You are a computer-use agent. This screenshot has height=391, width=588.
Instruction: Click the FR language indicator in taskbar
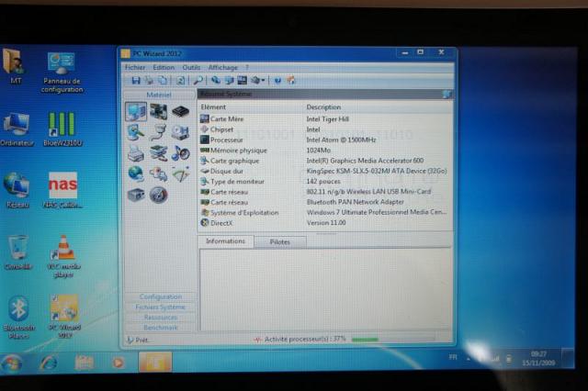click(x=453, y=357)
